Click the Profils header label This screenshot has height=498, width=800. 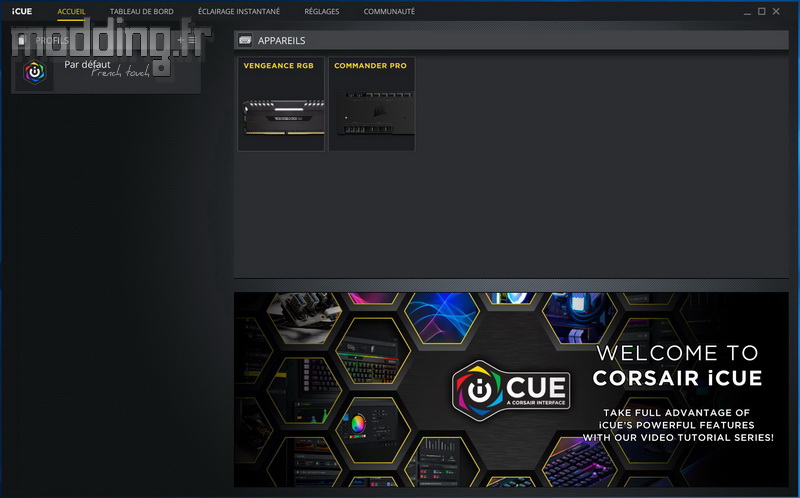pyautogui.click(x=52, y=40)
